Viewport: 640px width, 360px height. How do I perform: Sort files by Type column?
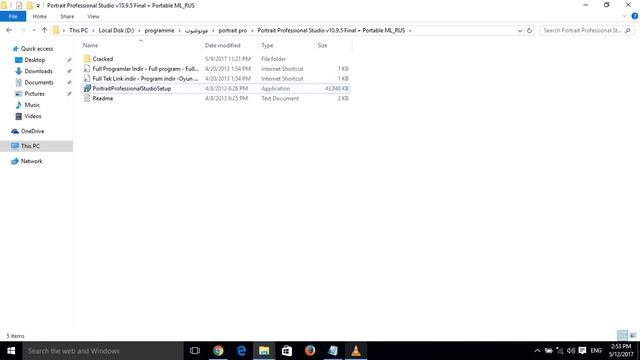click(267, 45)
